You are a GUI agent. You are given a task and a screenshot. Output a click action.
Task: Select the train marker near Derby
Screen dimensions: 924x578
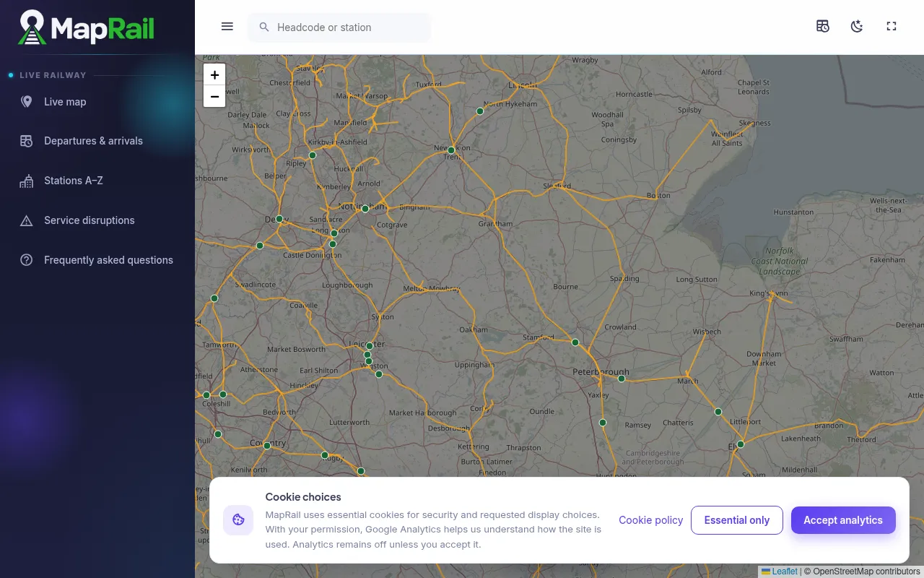tap(279, 219)
